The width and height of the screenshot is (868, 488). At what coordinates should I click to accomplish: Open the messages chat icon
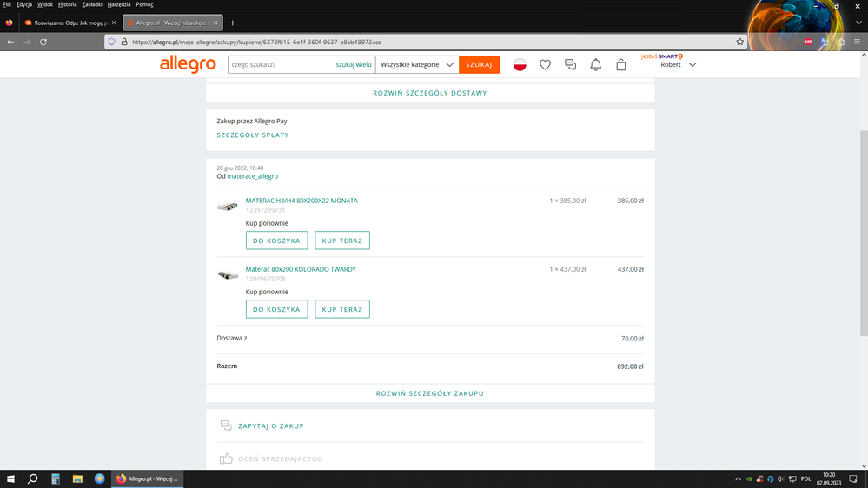click(570, 65)
